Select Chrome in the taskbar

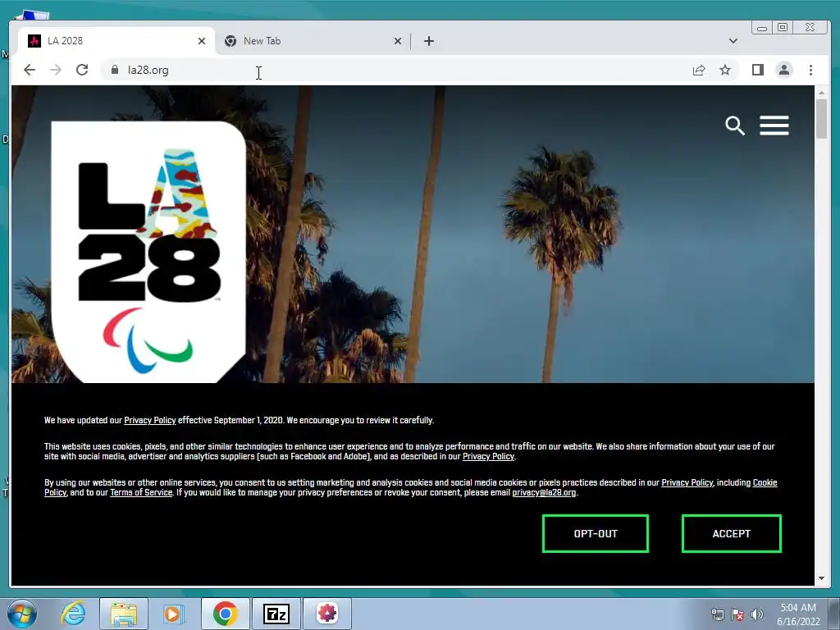tap(225, 614)
